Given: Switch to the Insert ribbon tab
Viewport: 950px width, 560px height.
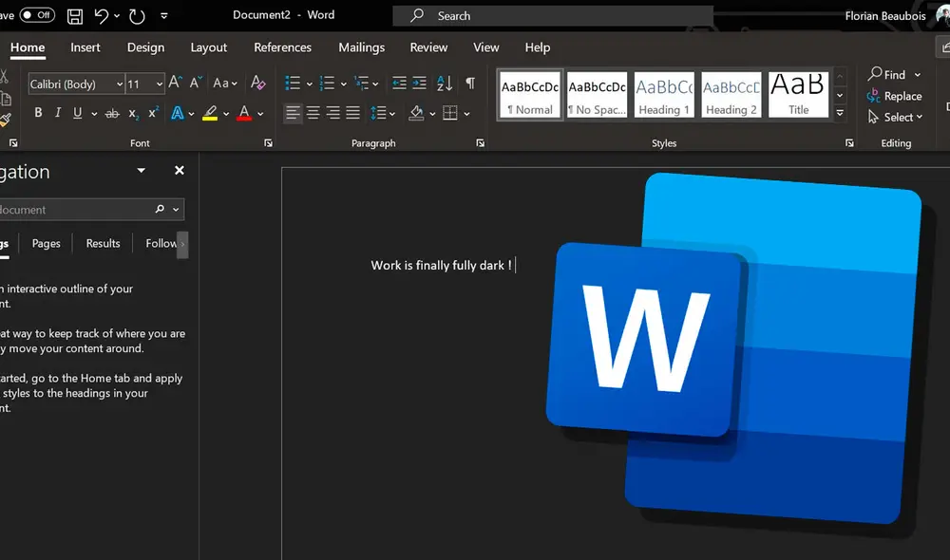Looking at the screenshot, I should (x=85, y=47).
